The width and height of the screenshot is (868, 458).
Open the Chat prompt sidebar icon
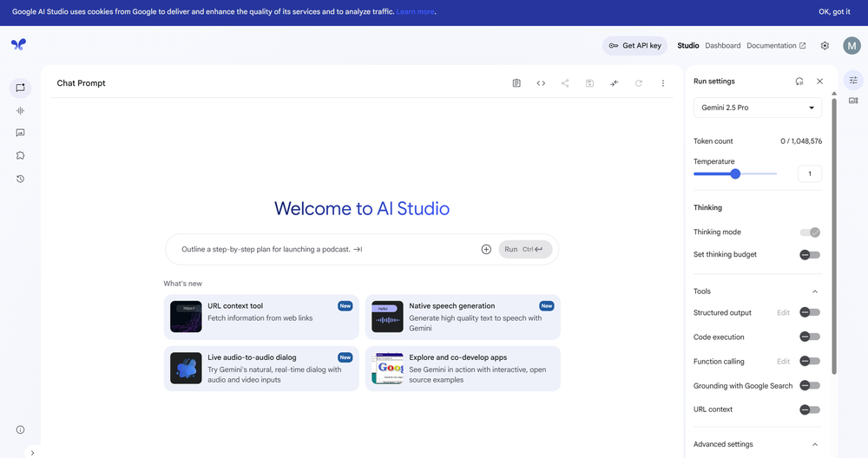pyautogui.click(x=21, y=88)
